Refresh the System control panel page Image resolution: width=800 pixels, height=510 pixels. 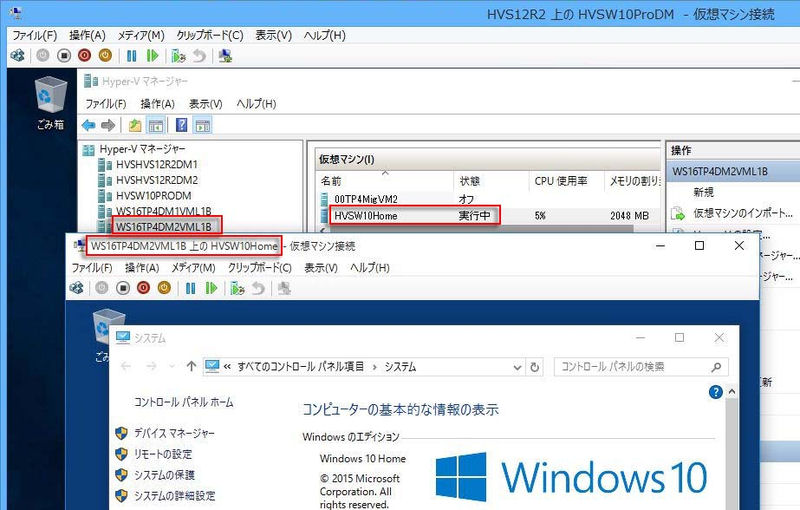tap(535, 367)
